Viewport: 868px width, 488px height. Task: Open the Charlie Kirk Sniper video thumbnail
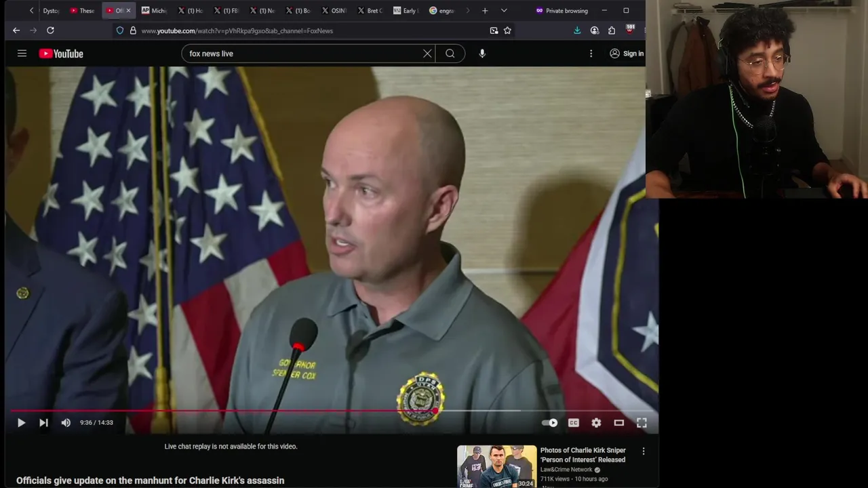pos(496,466)
